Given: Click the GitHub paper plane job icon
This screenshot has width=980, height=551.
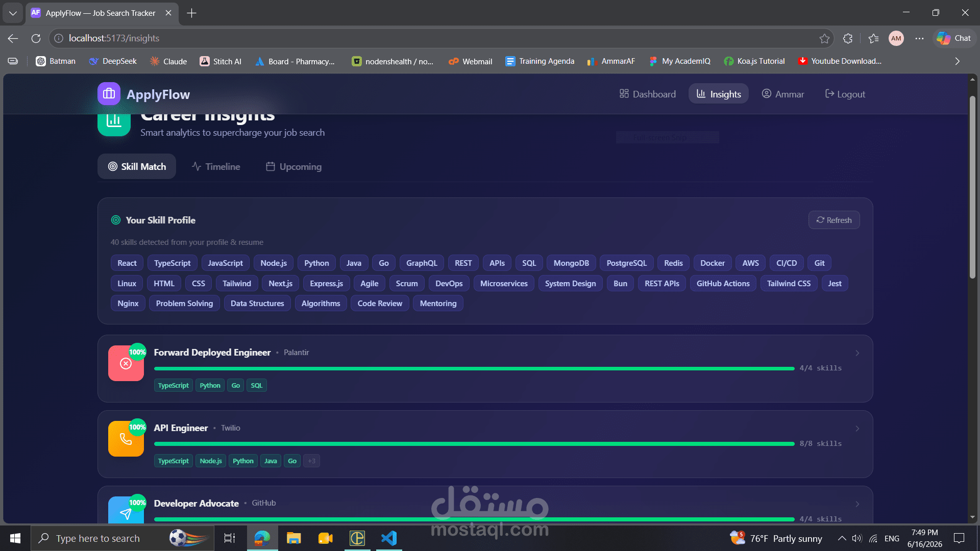Looking at the screenshot, I should [126, 511].
